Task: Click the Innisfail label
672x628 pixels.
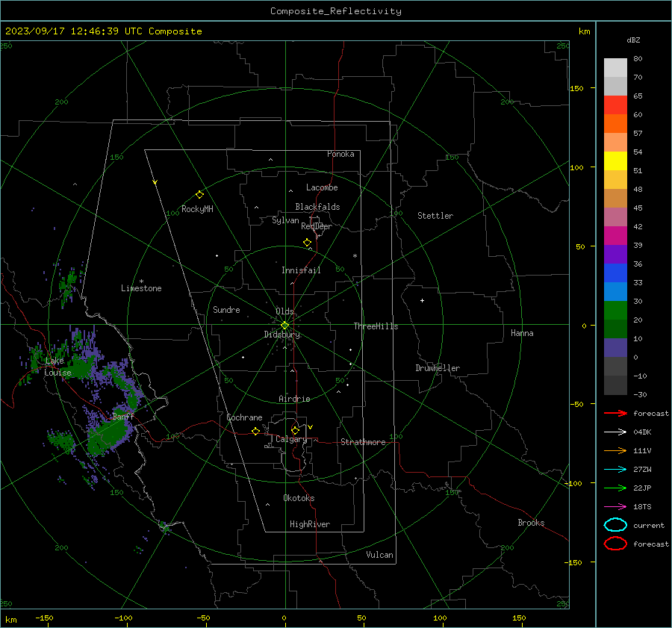Action: click(x=301, y=270)
